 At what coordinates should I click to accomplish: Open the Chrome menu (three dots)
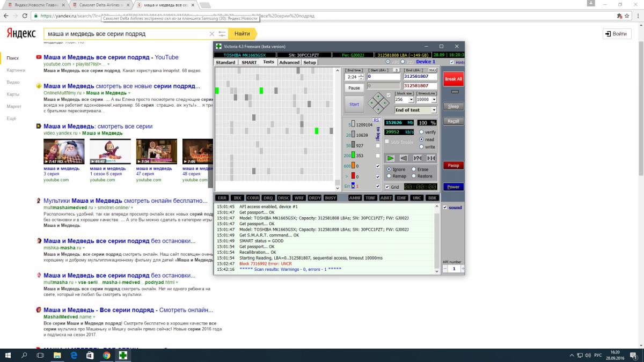coord(637,16)
